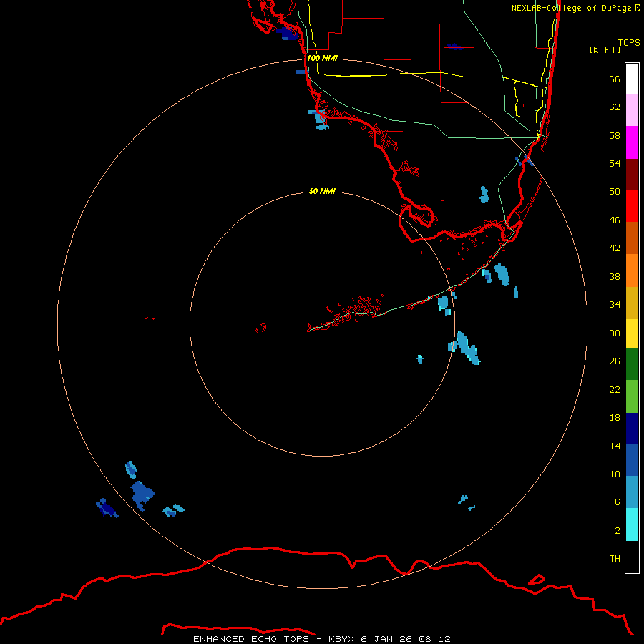644x644 pixels.
Task: Pick the light blue legend swatch
Action: [x=632, y=492]
